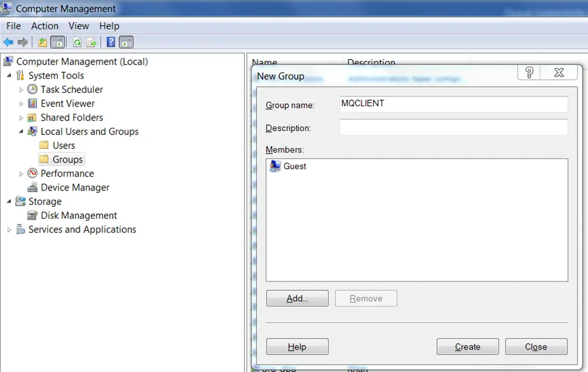This screenshot has height=372, width=588.
Task: Click the Export List icon
Action: click(92, 42)
